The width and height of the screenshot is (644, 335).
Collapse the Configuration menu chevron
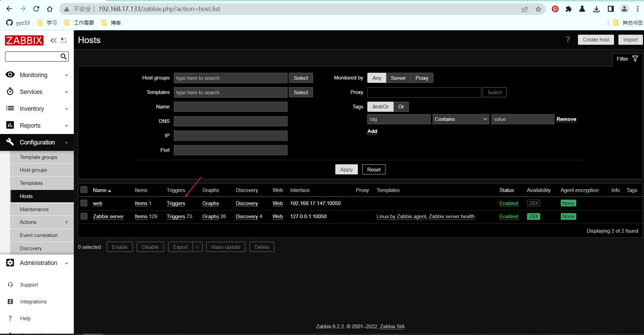click(67, 142)
